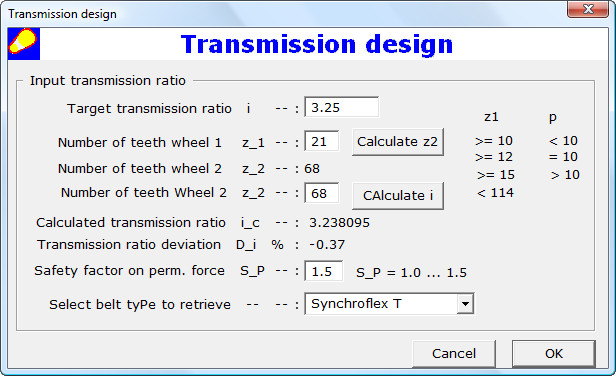Close the Transmission design dialog
Viewport: 616px width, 376px height.
[x=588, y=9]
